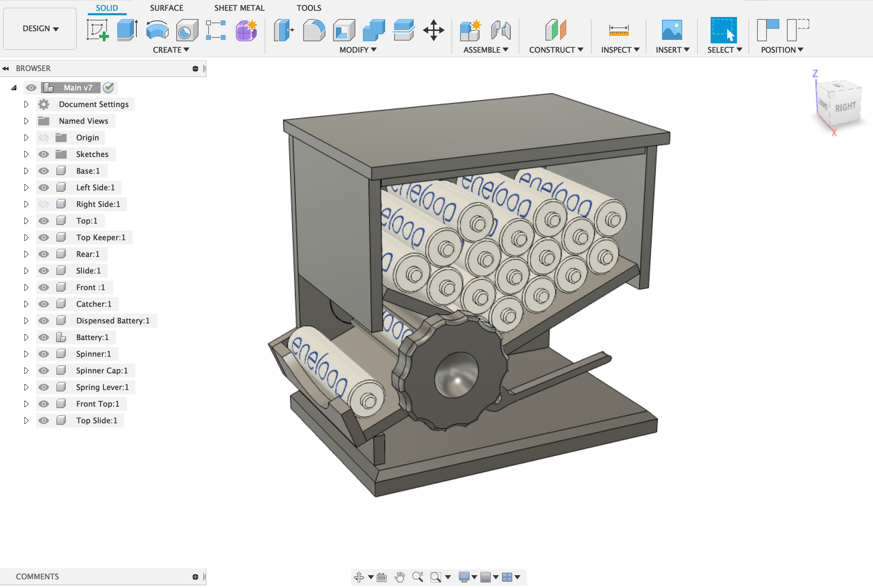Select the Midplane construct tool
This screenshot has height=588, width=873.
pyautogui.click(x=556, y=30)
